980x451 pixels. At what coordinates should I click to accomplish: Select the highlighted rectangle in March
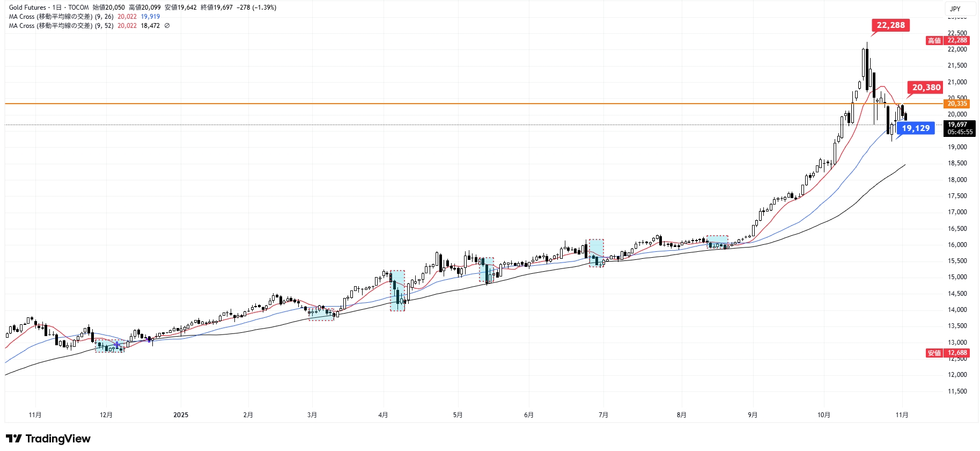pyautogui.click(x=321, y=314)
